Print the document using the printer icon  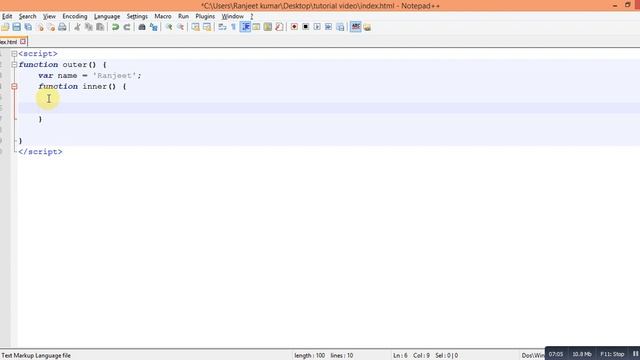click(62, 27)
